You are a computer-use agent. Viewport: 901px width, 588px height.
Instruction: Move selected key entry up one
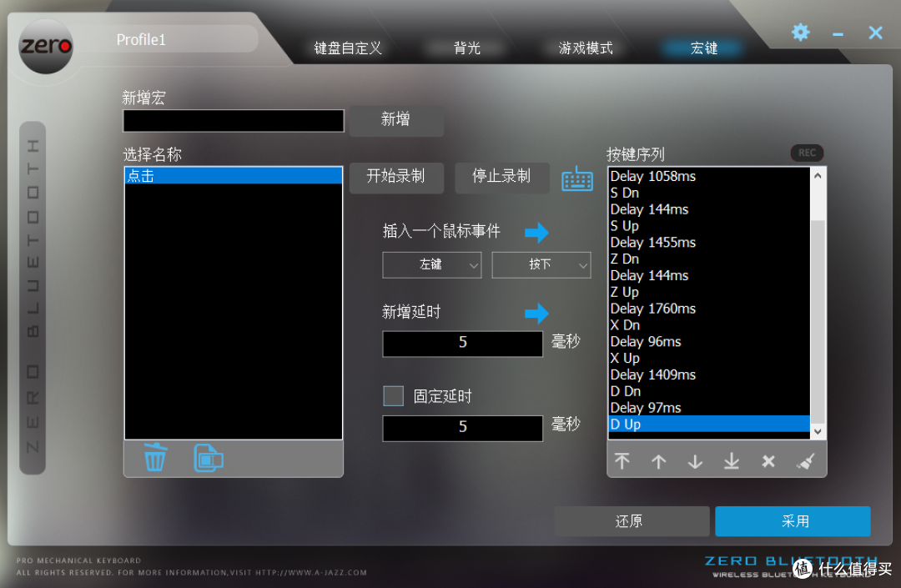[658, 461]
